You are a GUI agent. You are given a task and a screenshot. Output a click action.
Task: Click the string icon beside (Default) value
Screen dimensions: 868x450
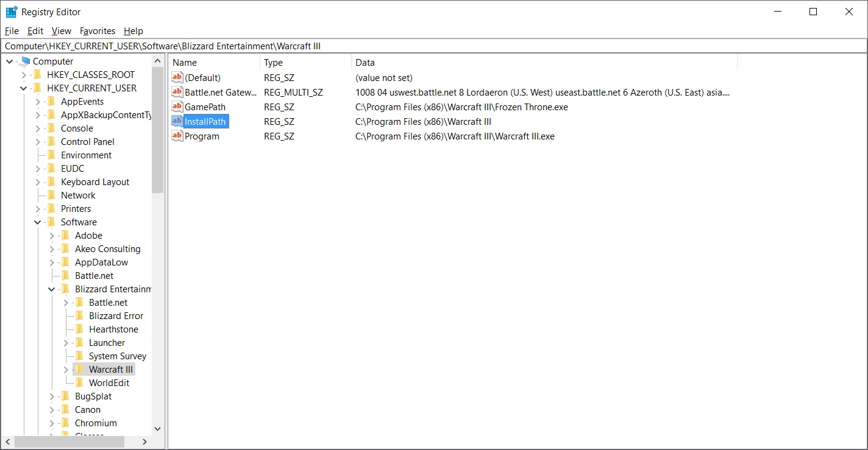(177, 77)
